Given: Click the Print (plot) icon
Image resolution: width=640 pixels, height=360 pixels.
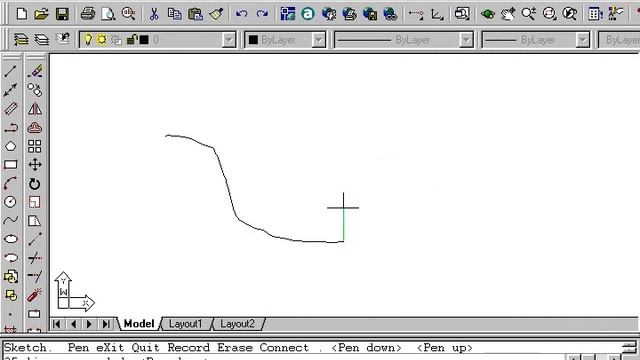Looking at the screenshot, I should (87, 14).
